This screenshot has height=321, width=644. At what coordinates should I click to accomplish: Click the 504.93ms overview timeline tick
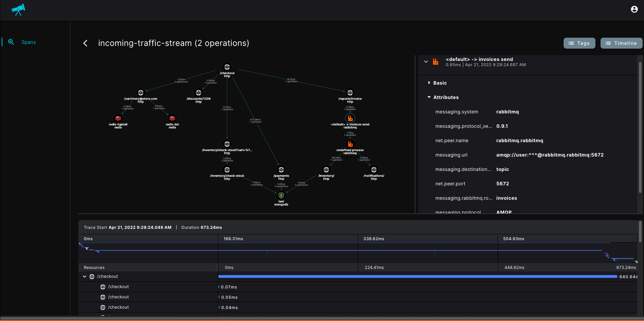tap(514, 239)
